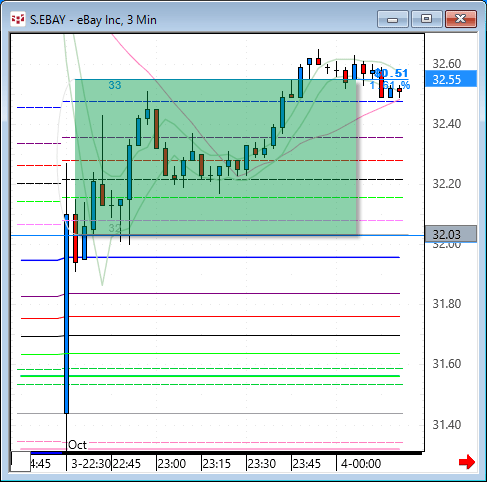Click the red scroll-right arrow
Viewport: 487px width, 482px height.
click(x=467, y=462)
